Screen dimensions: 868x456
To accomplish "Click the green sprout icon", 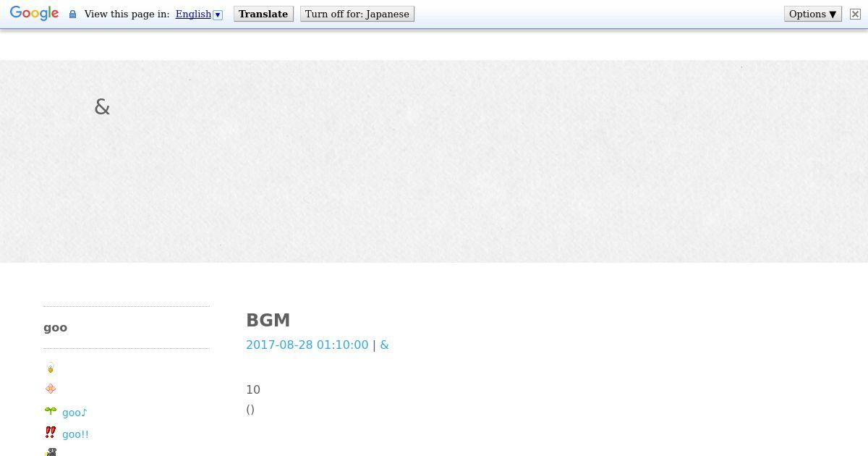I will 50,411.
